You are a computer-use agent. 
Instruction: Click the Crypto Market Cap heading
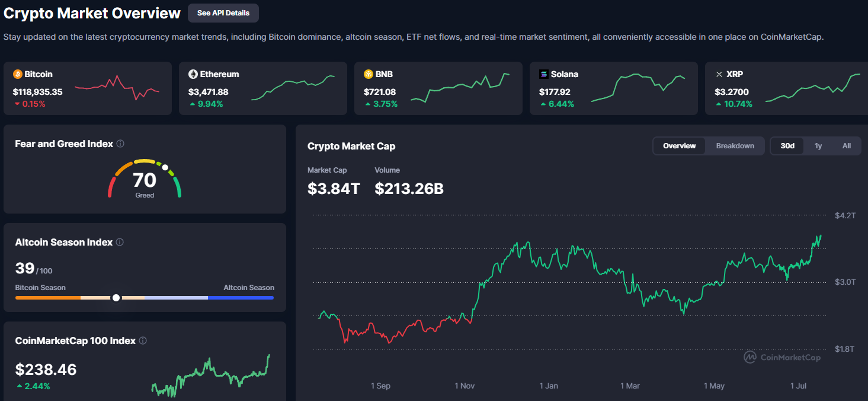tap(351, 146)
